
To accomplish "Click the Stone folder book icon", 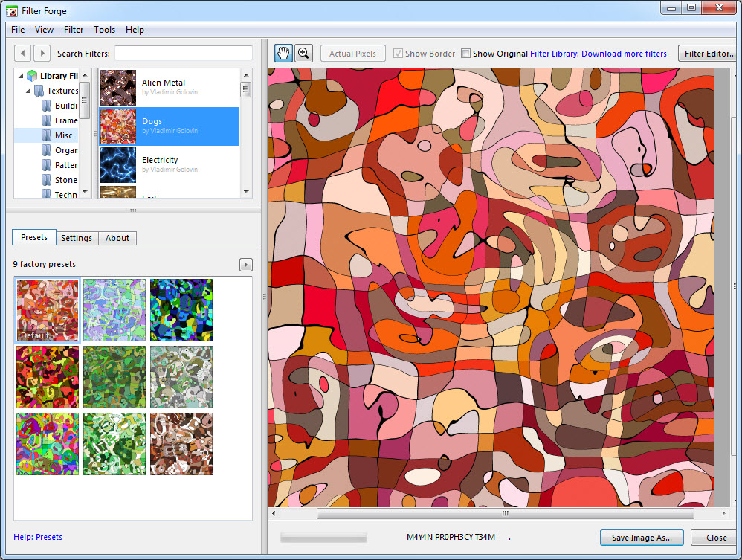I will 46,180.
